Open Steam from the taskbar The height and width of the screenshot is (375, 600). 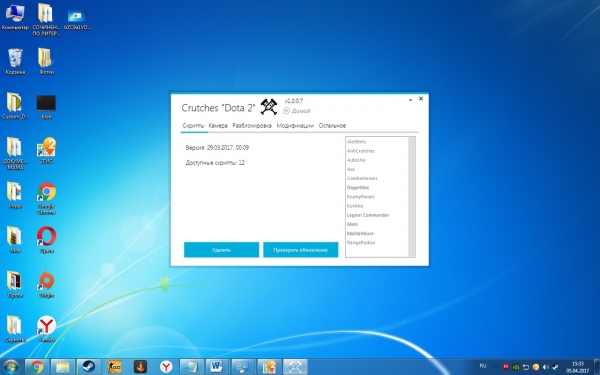click(x=89, y=367)
